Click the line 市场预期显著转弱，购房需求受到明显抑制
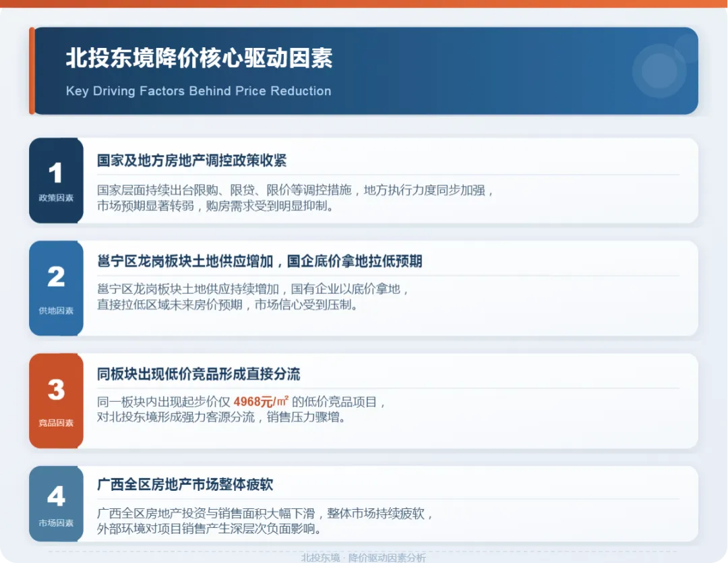The height and width of the screenshot is (563, 728). coord(215,206)
